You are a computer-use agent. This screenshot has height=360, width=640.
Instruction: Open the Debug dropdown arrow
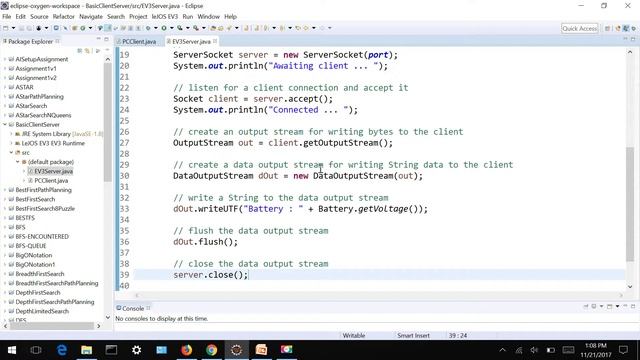(x=156, y=28)
